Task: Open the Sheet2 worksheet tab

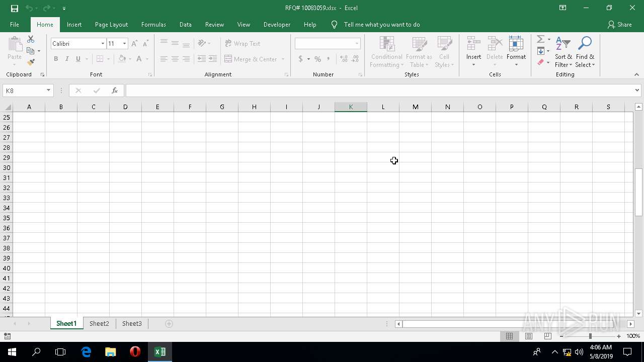Action: 99,324
